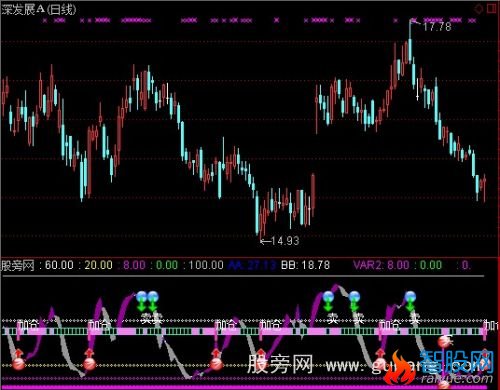
Task: Click the second blue sell ball of the left pair
Action: click(x=153, y=296)
